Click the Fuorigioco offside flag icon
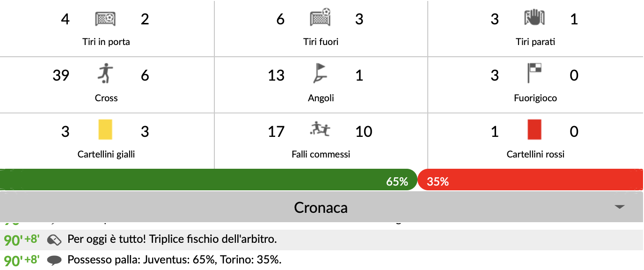Screen dimensions: 644x270 point(534,74)
